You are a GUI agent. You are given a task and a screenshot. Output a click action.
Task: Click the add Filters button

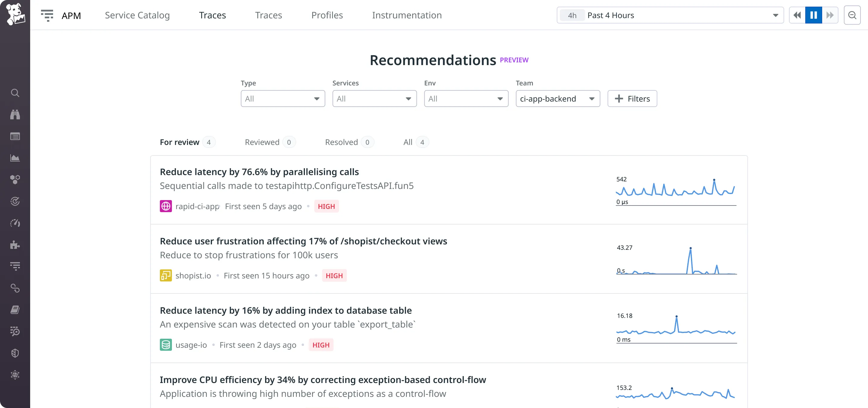pyautogui.click(x=632, y=99)
